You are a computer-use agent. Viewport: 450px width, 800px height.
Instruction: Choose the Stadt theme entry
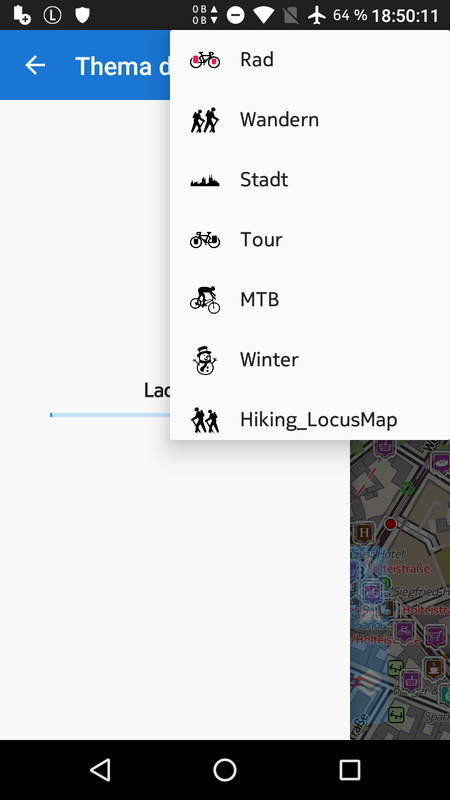point(310,180)
